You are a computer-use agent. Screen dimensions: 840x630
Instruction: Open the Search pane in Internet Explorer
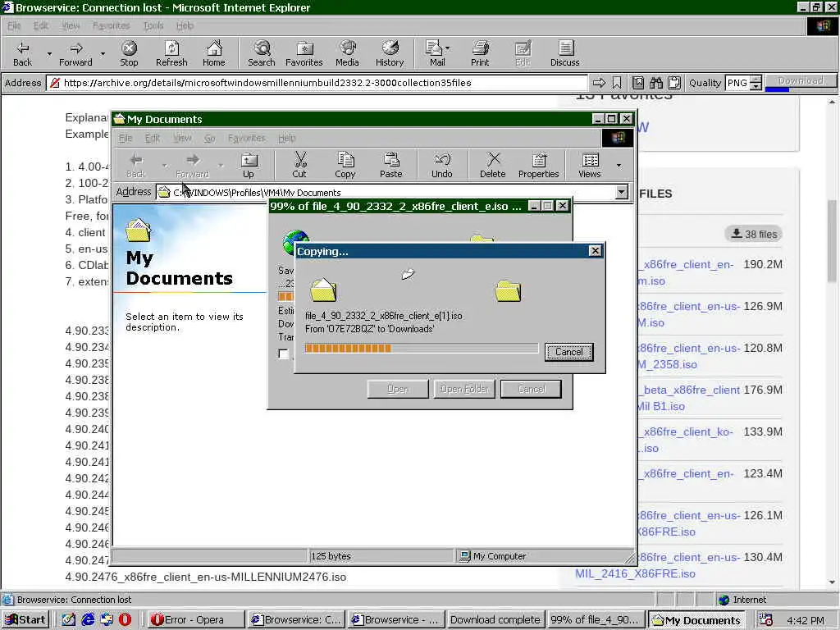point(262,54)
